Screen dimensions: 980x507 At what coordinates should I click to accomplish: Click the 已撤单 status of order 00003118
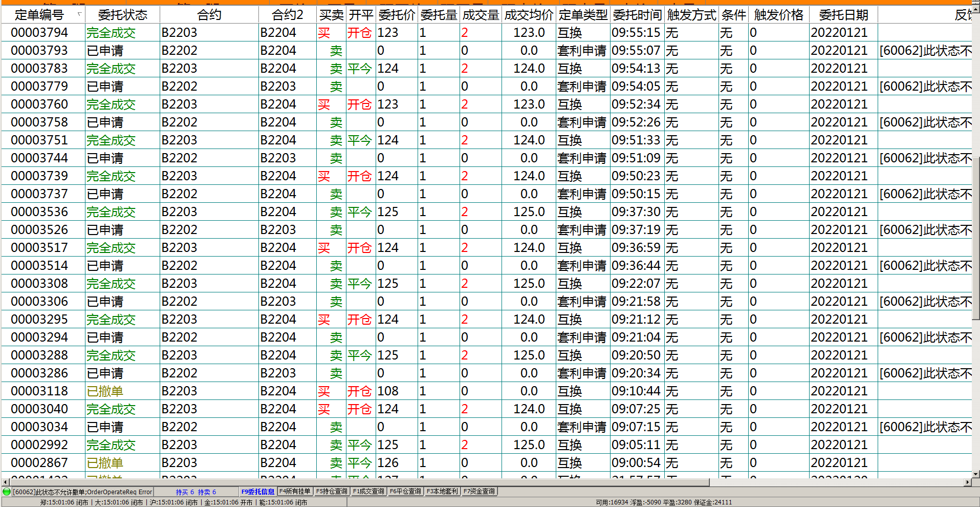tap(105, 391)
